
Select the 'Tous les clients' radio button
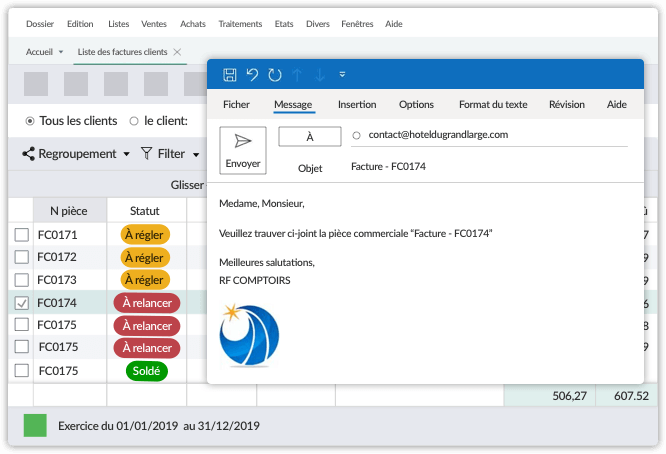coord(29,121)
